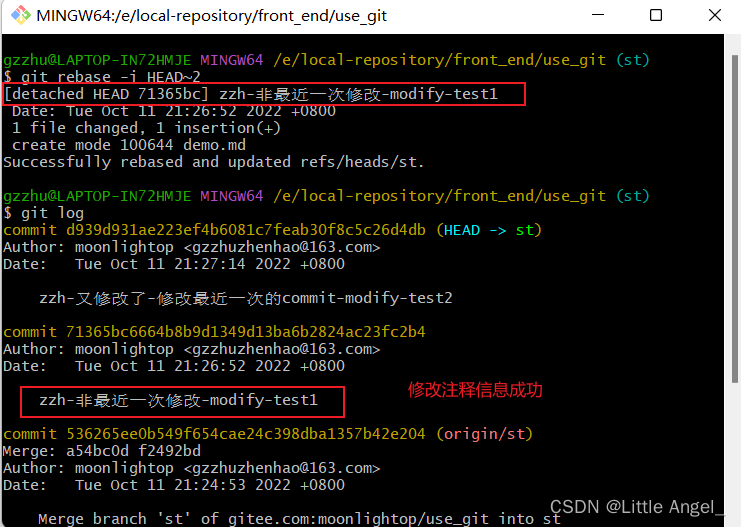Click the log commit message 'zzh-非最近一次修改-modify-test1' under commit 71365bc
Image resolution: width=741 pixels, height=527 pixels.
[178, 400]
